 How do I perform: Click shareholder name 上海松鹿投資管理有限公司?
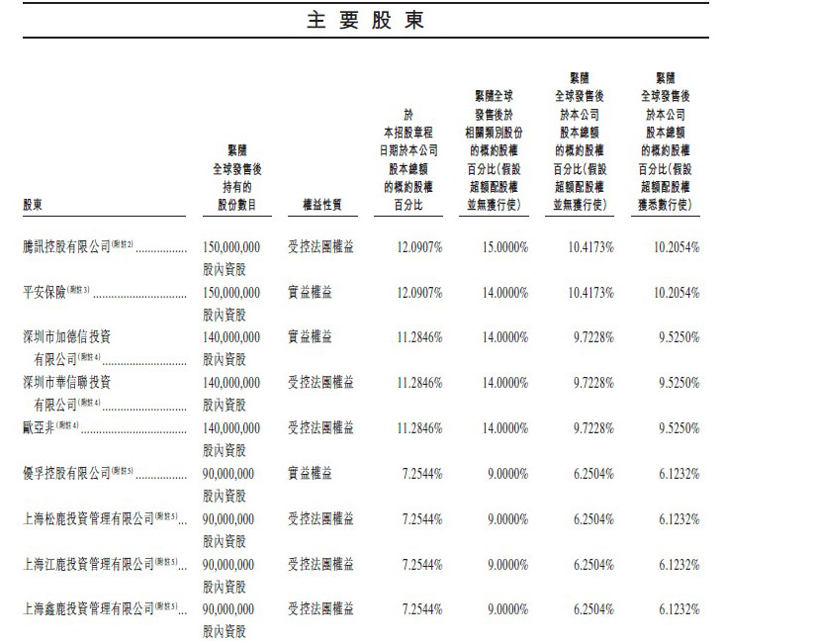point(88,518)
